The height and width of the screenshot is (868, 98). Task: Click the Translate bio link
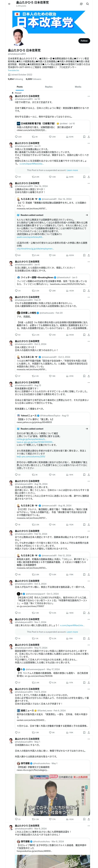(14, 70)
